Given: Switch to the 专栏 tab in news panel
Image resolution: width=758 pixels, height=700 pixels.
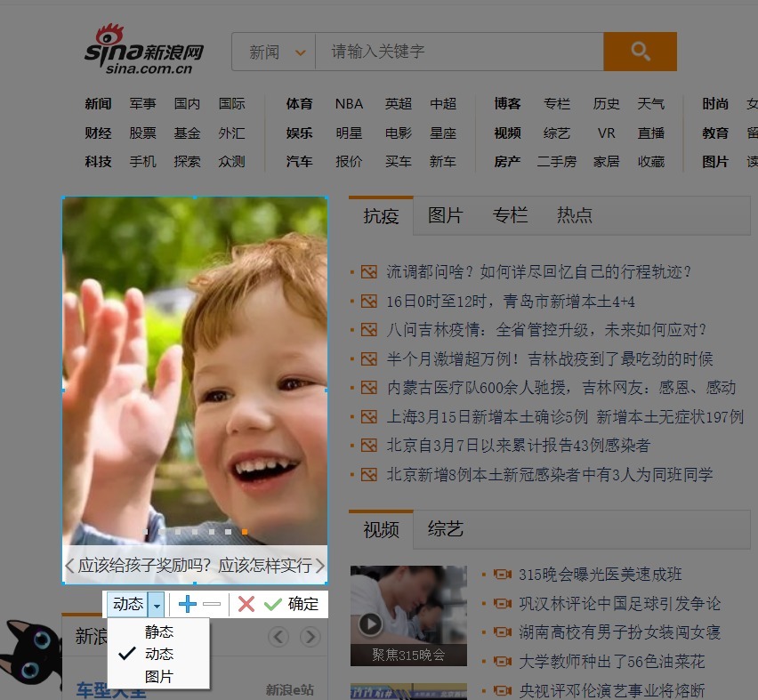Looking at the screenshot, I should coord(510,215).
